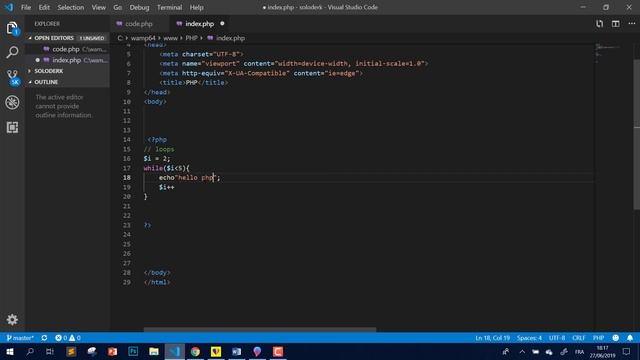Place cursor on line 16 '$i = 2;'
Viewport: 640px width, 360px height.
coord(157,158)
